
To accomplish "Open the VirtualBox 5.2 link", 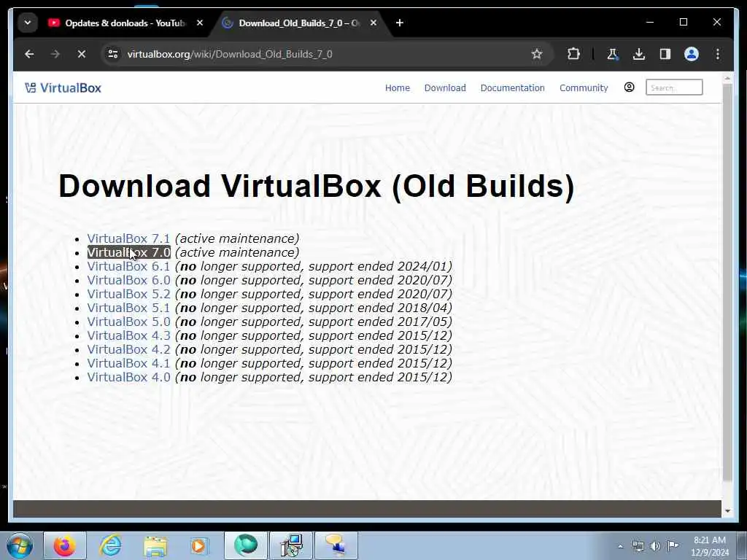I will [x=128, y=294].
